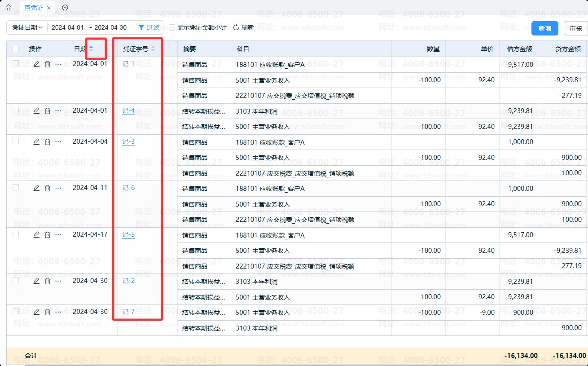This screenshot has height=366, width=588.
Task: Click the blue 新增 button
Action: pyautogui.click(x=544, y=28)
